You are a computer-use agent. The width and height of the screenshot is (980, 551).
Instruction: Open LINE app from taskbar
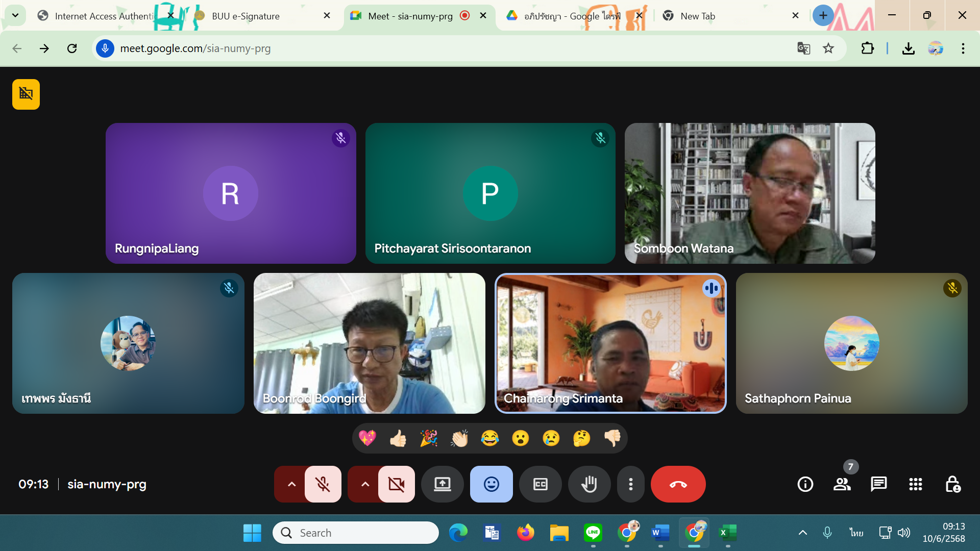pyautogui.click(x=593, y=533)
